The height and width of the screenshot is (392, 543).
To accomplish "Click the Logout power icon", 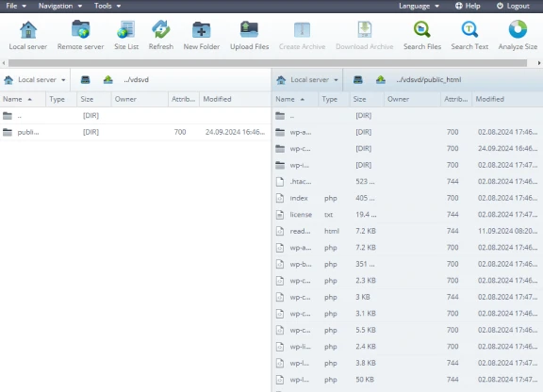I will pos(500,6).
